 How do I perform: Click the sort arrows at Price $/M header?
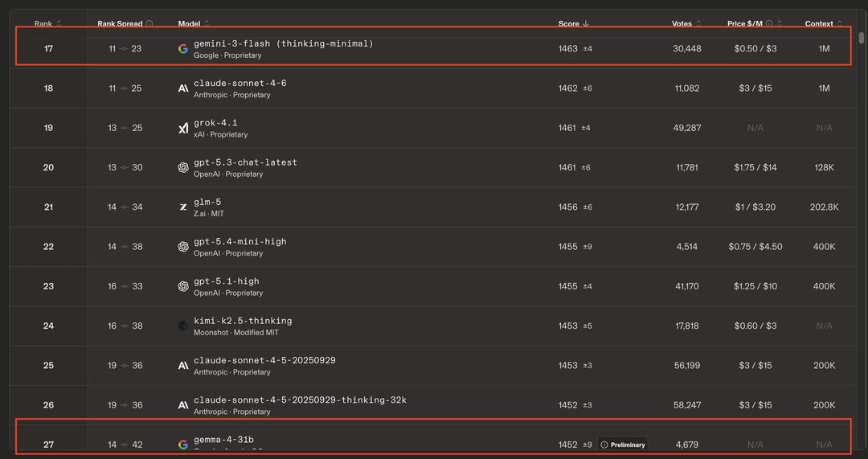[x=780, y=24]
